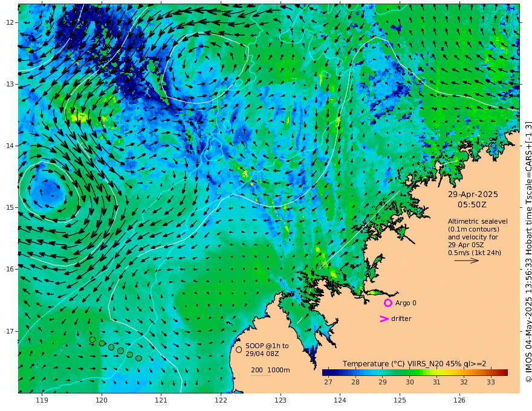Click the longitude axis label 120
This screenshot has height=411, width=532.
click(x=102, y=400)
